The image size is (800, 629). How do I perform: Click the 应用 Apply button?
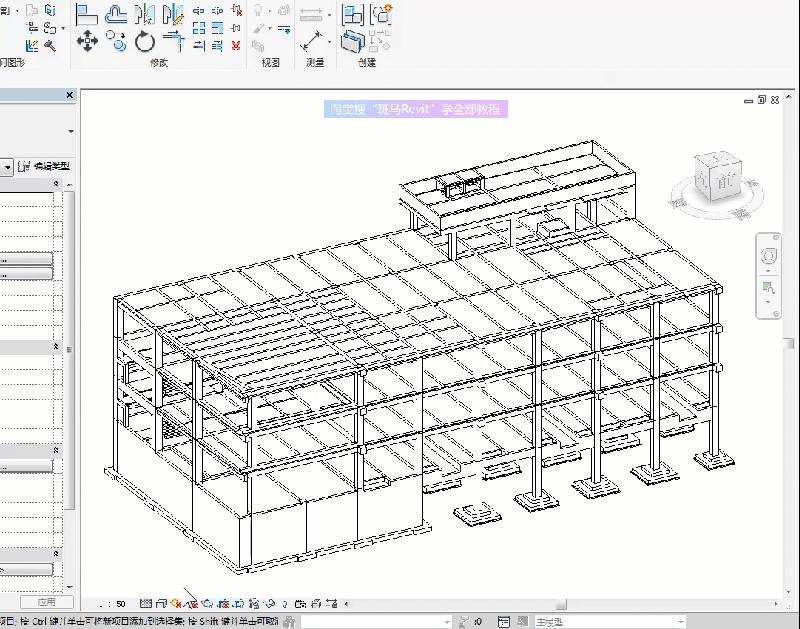pos(46,603)
